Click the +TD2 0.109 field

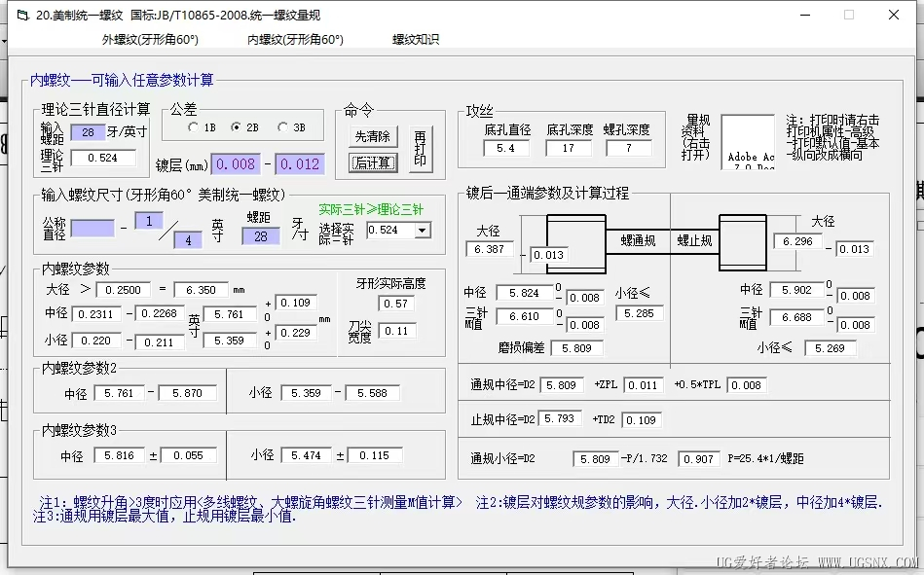coord(641,420)
